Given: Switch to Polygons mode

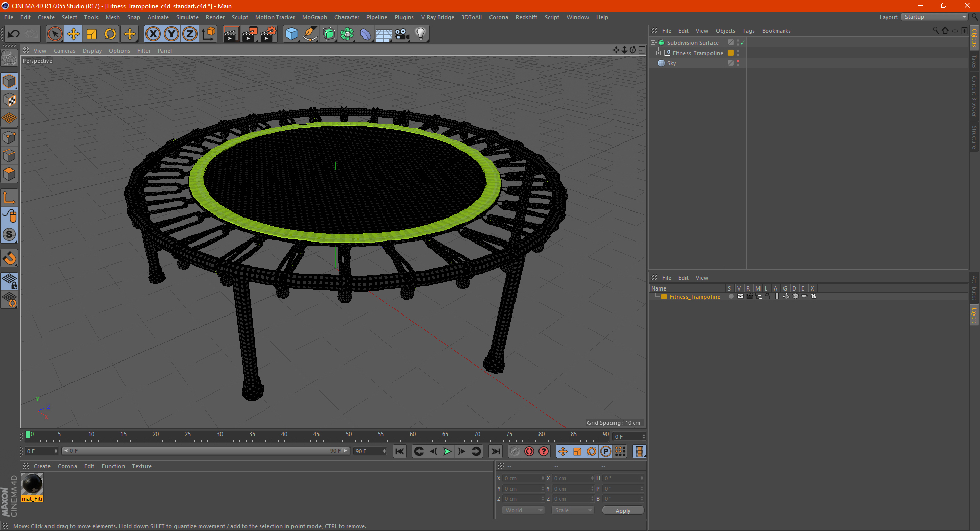Looking at the screenshot, I should pyautogui.click(x=9, y=174).
